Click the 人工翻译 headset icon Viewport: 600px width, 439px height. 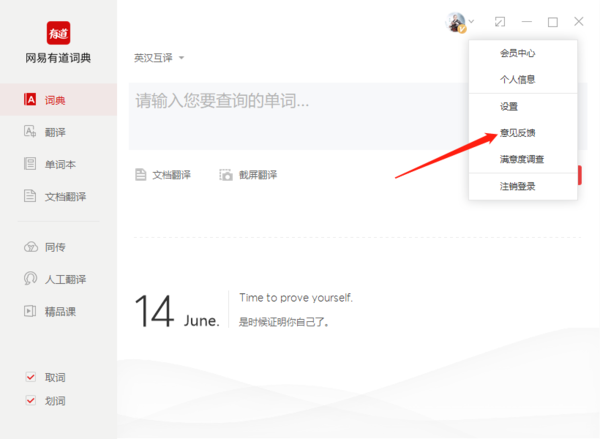point(30,278)
